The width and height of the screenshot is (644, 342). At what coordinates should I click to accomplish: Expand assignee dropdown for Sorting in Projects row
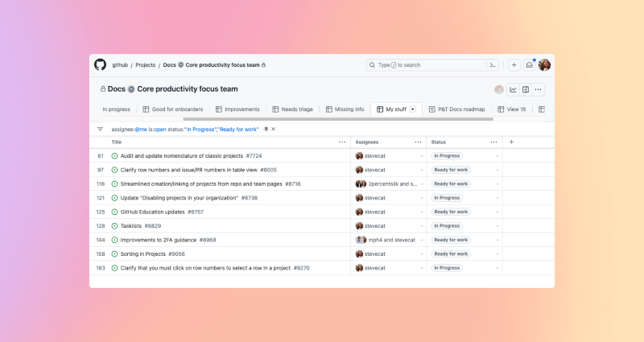point(421,254)
